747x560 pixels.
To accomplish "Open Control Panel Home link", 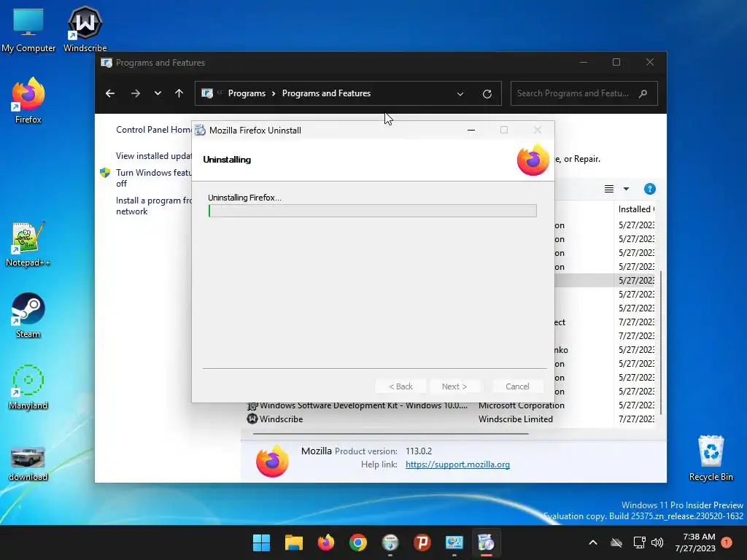I will coord(153,130).
